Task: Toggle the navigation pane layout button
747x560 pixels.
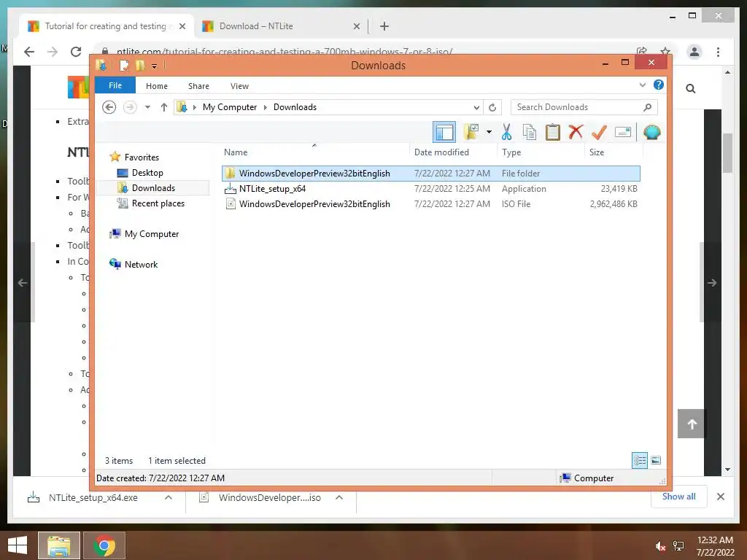Action: pos(444,132)
